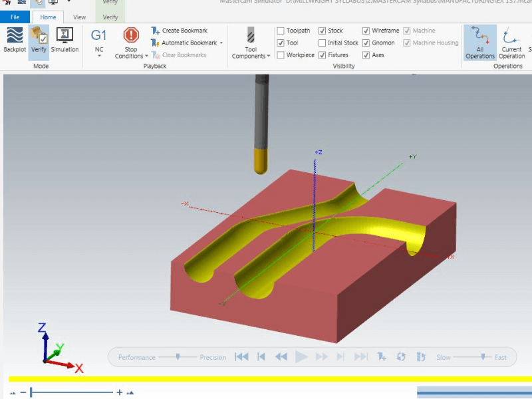
Task: Select the Simulation mode icon
Action: (x=65, y=40)
